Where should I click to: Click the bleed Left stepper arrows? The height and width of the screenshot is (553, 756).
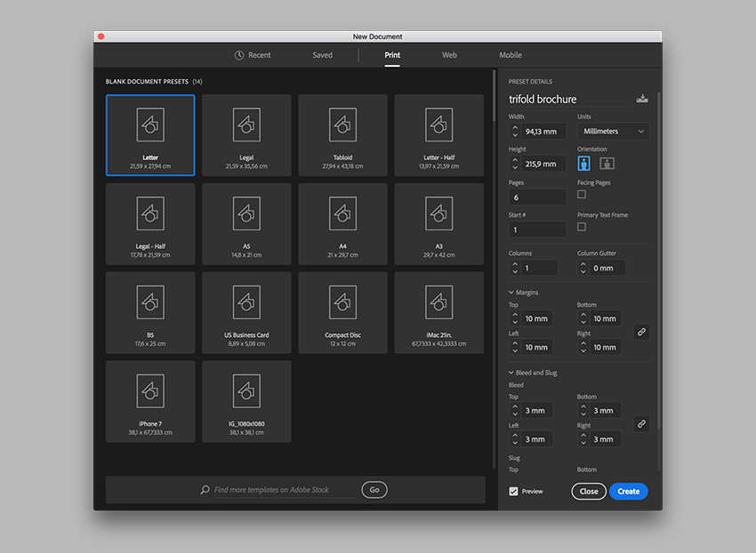[x=515, y=439]
